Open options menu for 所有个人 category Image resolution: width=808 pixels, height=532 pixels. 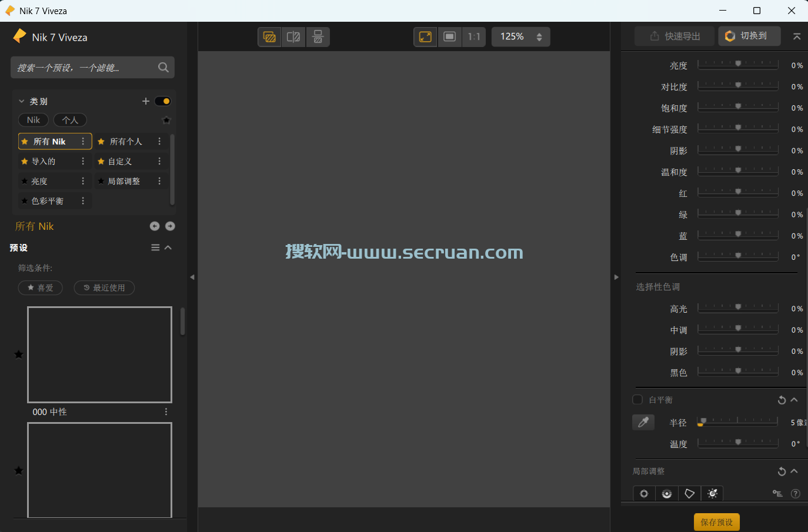point(159,141)
